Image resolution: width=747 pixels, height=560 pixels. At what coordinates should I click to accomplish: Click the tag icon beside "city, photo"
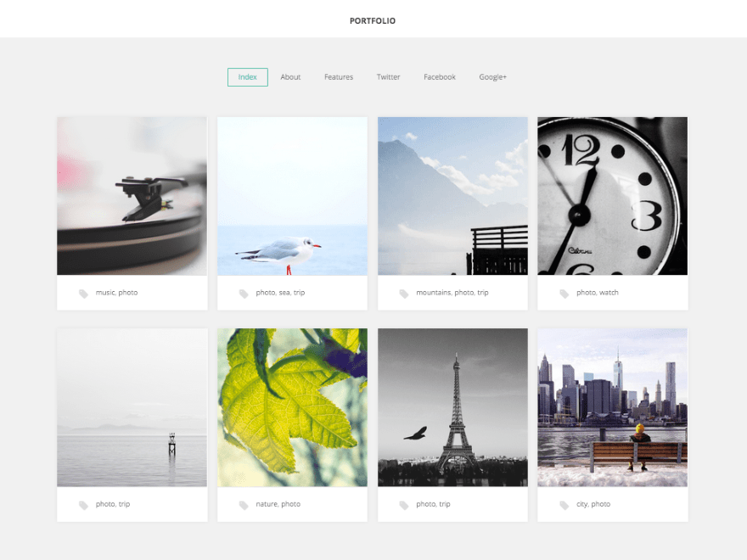click(564, 503)
